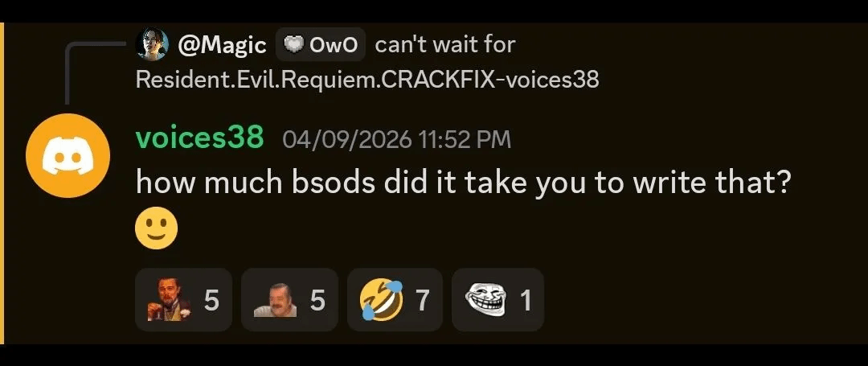Click Magic's small avatar in the reply preview
Screen dimensions: 868x366
coord(152,43)
